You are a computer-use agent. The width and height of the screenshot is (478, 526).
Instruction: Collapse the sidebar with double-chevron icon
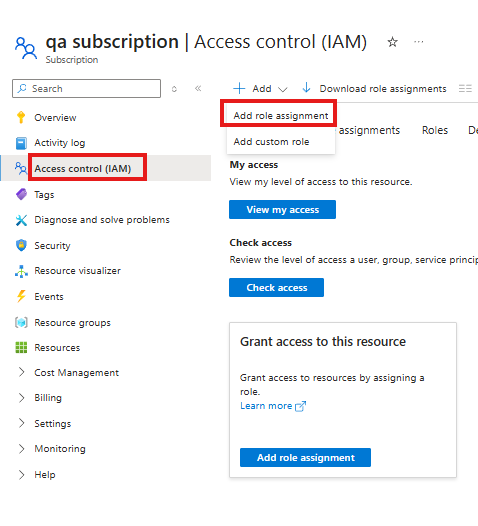pos(198,88)
